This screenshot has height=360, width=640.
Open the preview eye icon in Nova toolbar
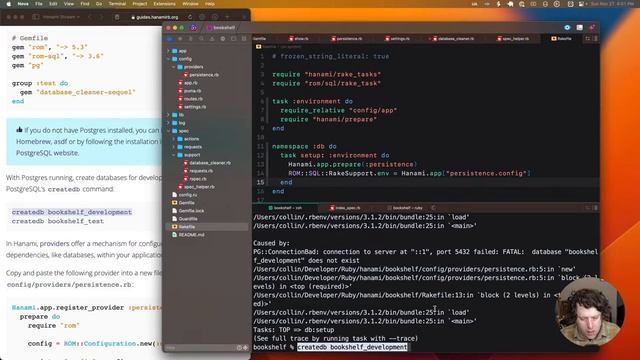click(x=567, y=27)
